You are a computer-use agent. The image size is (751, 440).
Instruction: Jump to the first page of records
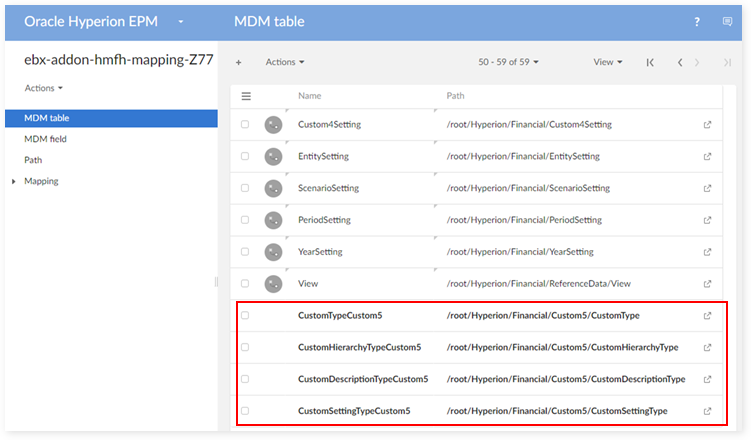[650, 62]
